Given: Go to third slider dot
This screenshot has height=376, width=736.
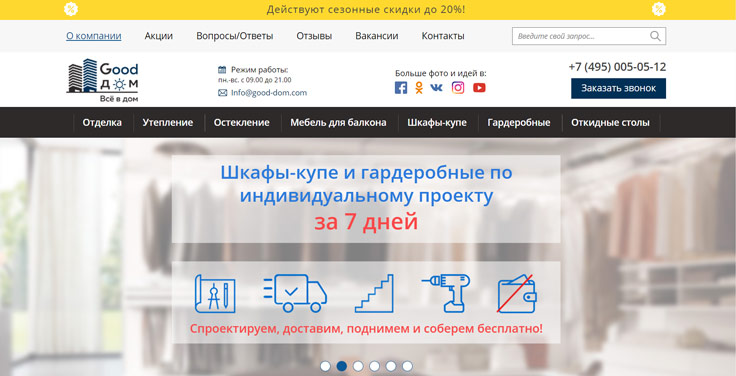Looking at the screenshot, I should pos(358,366).
